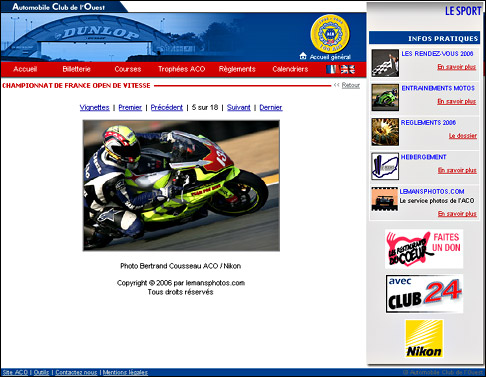This screenshot has width=486, height=377.
Task: Open the checkered flag thumbnail for Rendez-vous 2006
Action: (385, 63)
